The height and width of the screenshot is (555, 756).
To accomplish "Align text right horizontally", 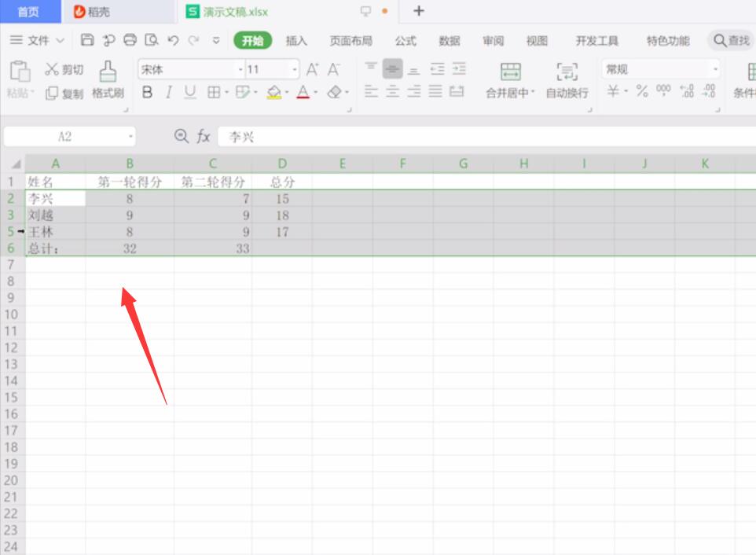I will (413, 91).
